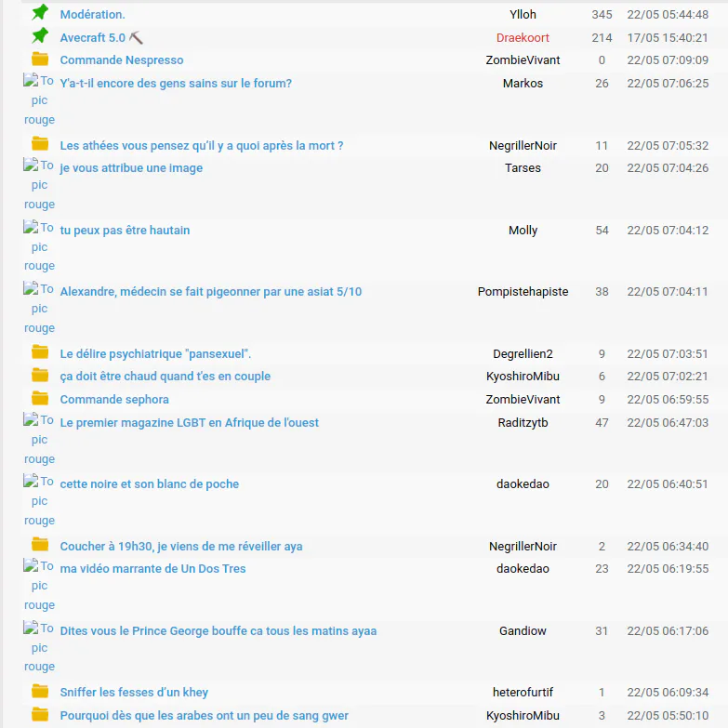Screen dimensions: 728x728
Task: Click author NegrillerNoir on Les athées row
Action: [x=523, y=145]
